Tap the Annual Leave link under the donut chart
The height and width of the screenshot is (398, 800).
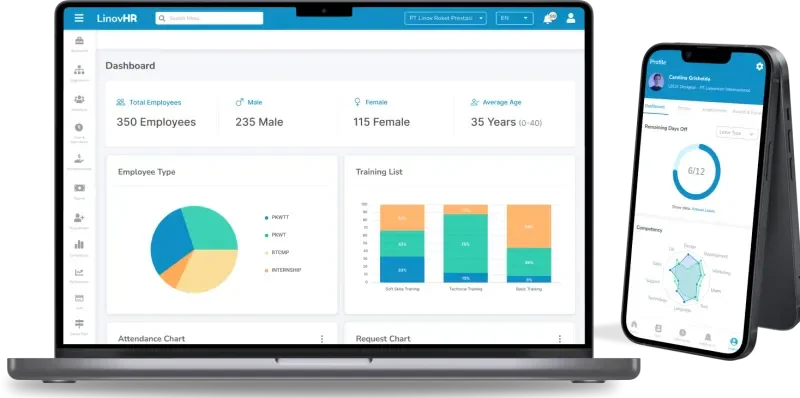click(x=703, y=210)
